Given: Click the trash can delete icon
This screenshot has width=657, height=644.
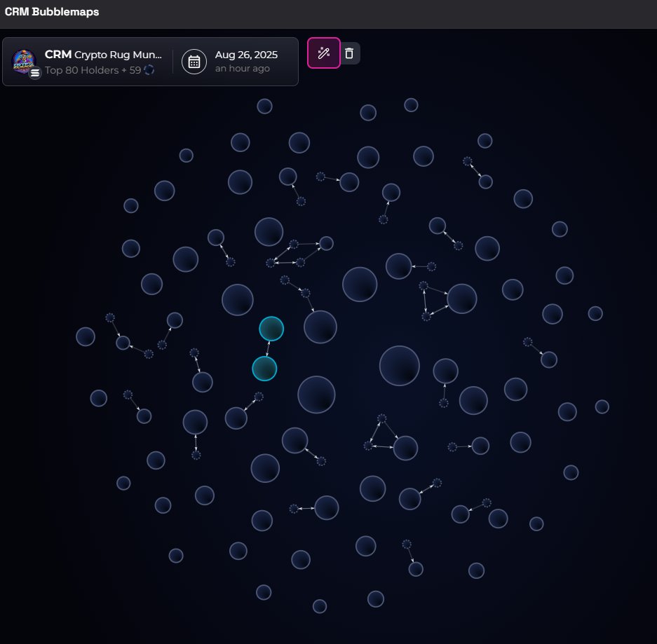Looking at the screenshot, I should pyautogui.click(x=349, y=53).
